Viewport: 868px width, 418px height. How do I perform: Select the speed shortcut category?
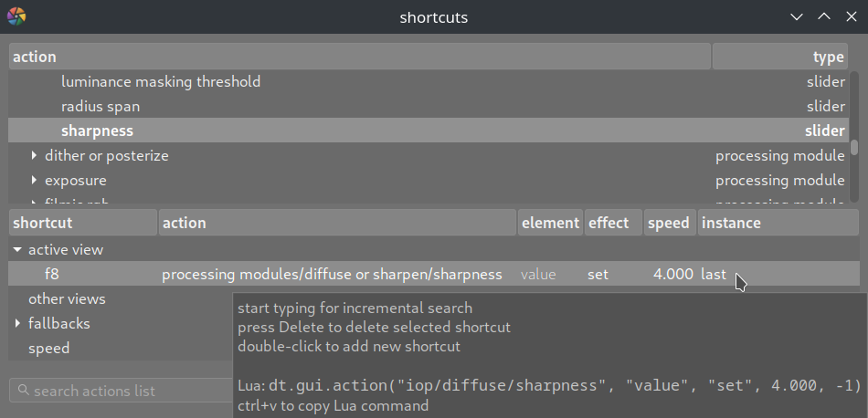point(48,349)
